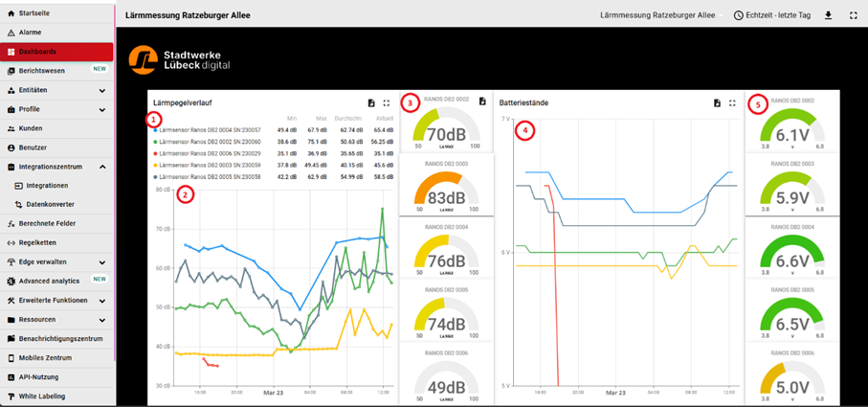
Task: Open the Echtzeit - letzte Tag time selector
Action: (x=771, y=15)
